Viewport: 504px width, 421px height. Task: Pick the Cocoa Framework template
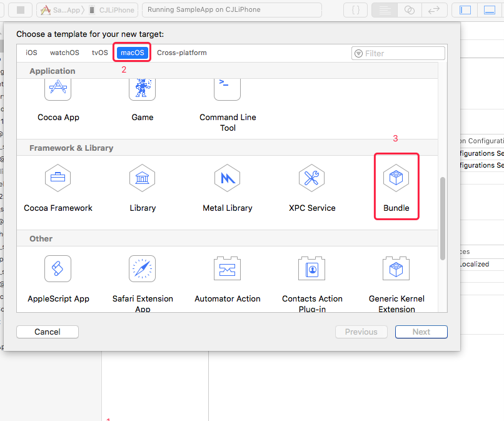(58, 188)
